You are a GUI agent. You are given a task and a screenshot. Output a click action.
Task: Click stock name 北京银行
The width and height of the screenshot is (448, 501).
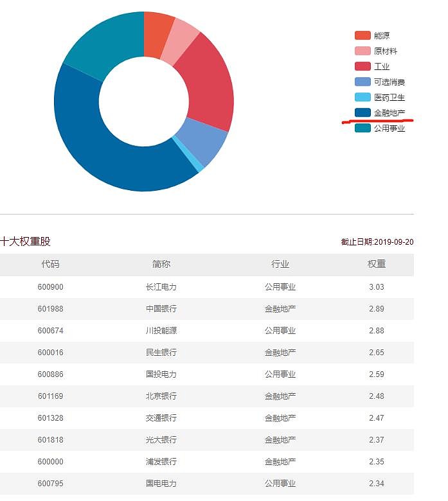click(161, 396)
